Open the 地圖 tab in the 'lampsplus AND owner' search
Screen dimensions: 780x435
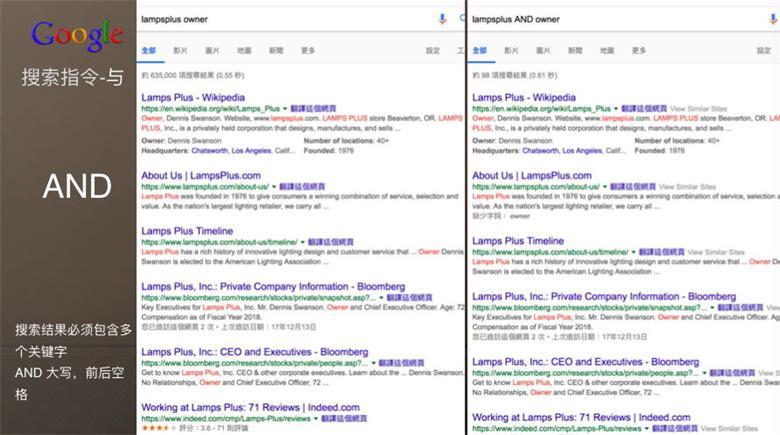pyautogui.click(x=607, y=50)
